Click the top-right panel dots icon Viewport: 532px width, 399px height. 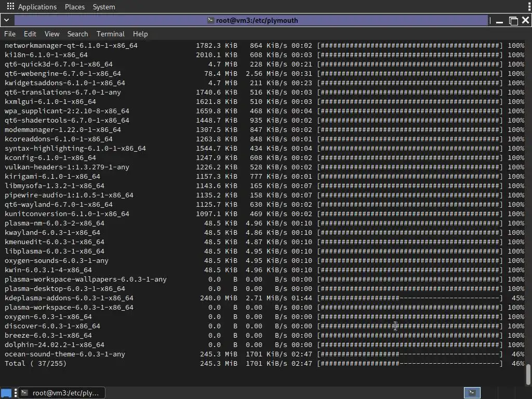[x=529, y=6]
